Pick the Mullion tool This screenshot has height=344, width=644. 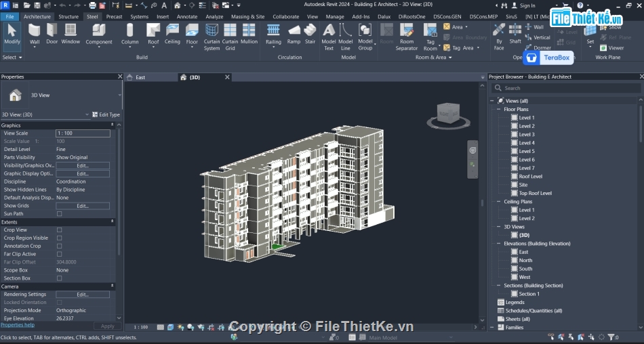click(249, 35)
